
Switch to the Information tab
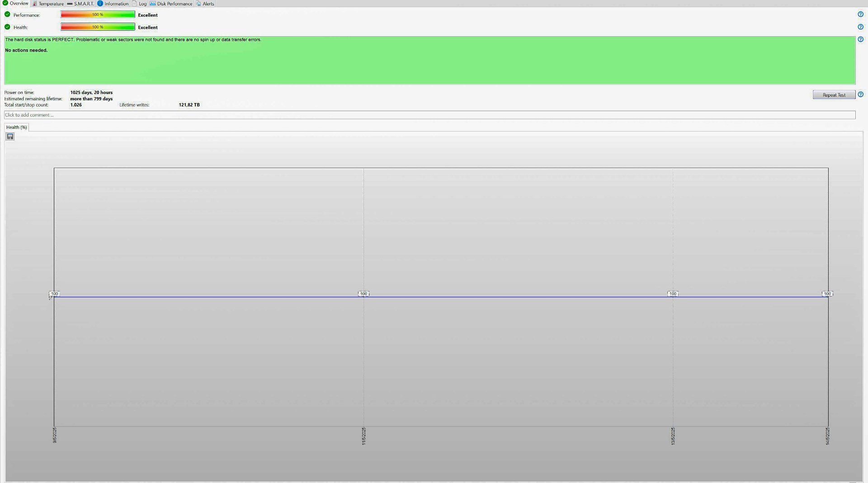tap(113, 4)
